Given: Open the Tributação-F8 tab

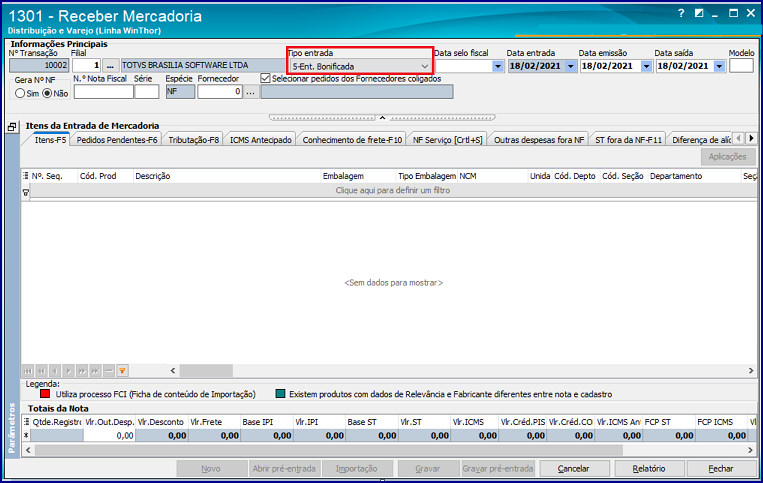Looking at the screenshot, I should pos(194,140).
